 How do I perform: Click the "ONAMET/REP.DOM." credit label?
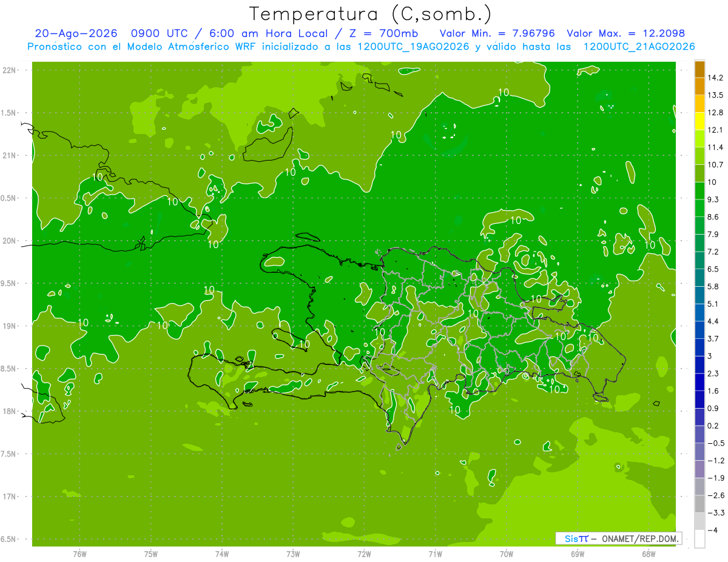click(639, 538)
